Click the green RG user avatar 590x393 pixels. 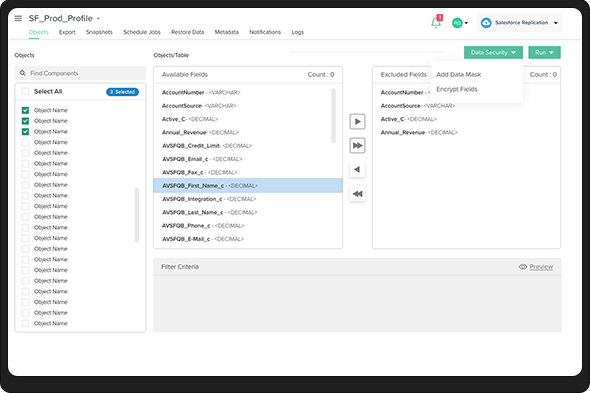coord(457,23)
